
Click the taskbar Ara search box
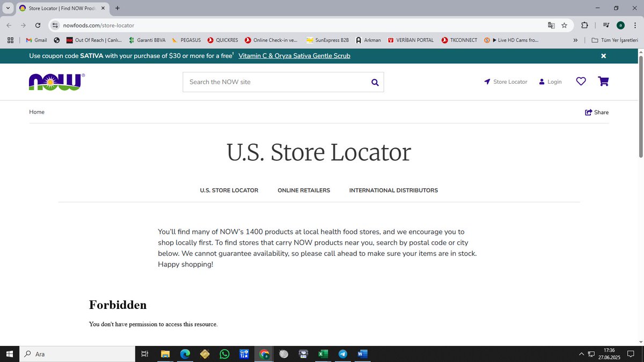click(x=77, y=354)
